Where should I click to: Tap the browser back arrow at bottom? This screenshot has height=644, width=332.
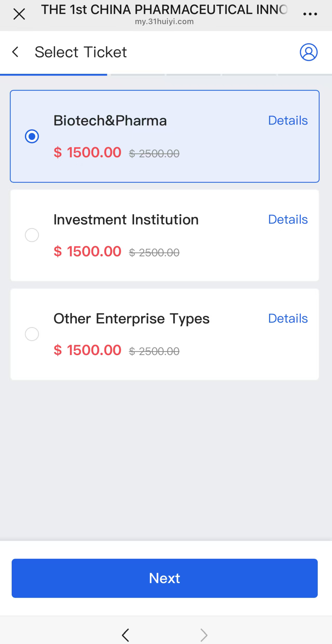[x=125, y=635]
